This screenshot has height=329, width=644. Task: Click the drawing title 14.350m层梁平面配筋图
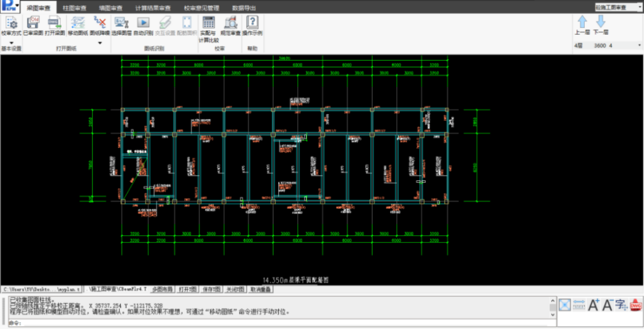pyautogui.click(x=295, y=280)
